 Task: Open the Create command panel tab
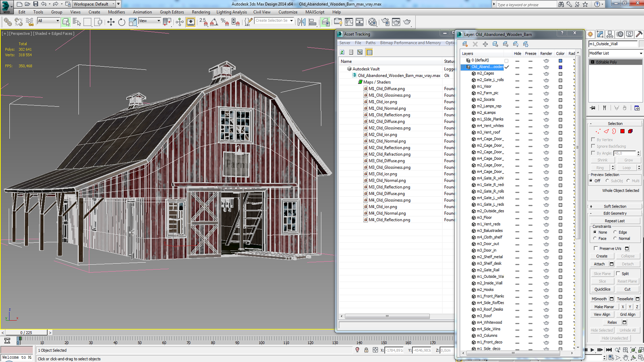coord(590,34)
